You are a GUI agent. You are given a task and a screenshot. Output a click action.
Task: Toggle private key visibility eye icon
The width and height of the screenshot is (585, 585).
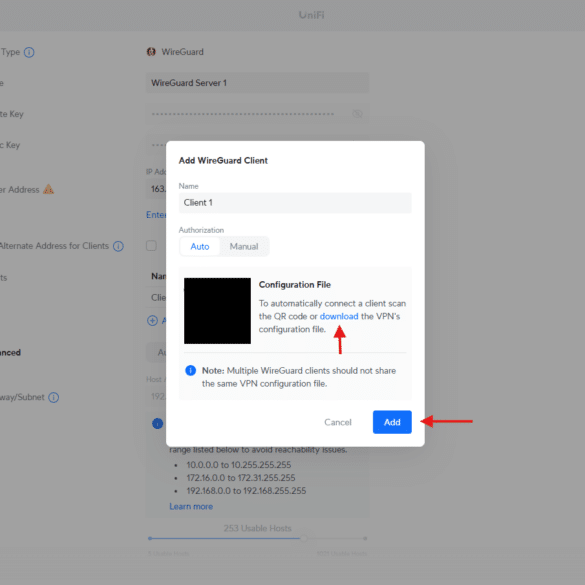[357, 114]
